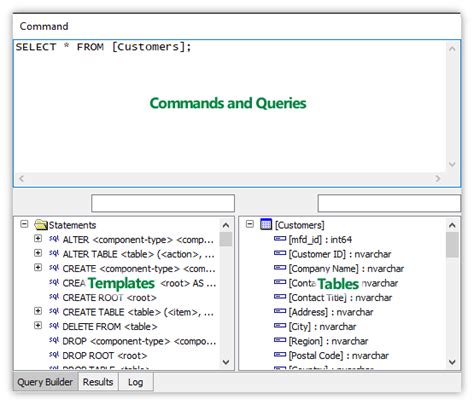Viewport: 474px width, 405px height.
Task: Select '[Customers]' table label
Action: (299, 225)
